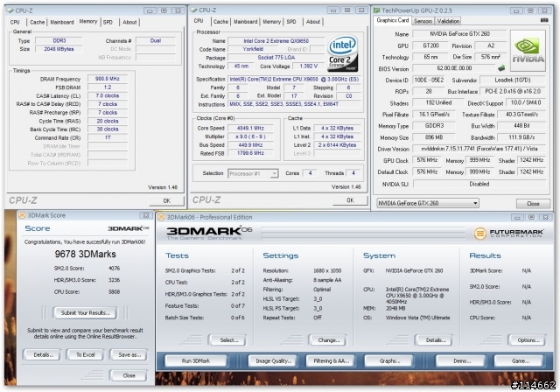Open About tab in left CPU-Z window
Screen dimensions: 560x392
129,22
